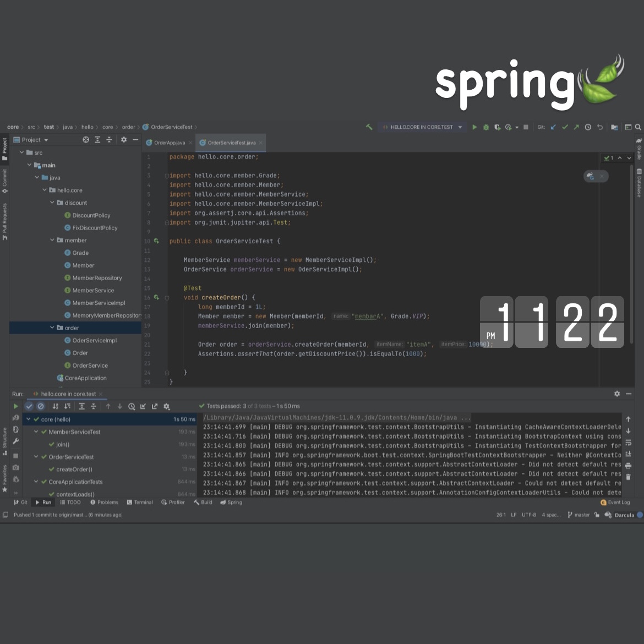This screenshot has width=644, height=644.
Task: Expand all in Project panel toolbar
Action: click(x=97, y=140)
